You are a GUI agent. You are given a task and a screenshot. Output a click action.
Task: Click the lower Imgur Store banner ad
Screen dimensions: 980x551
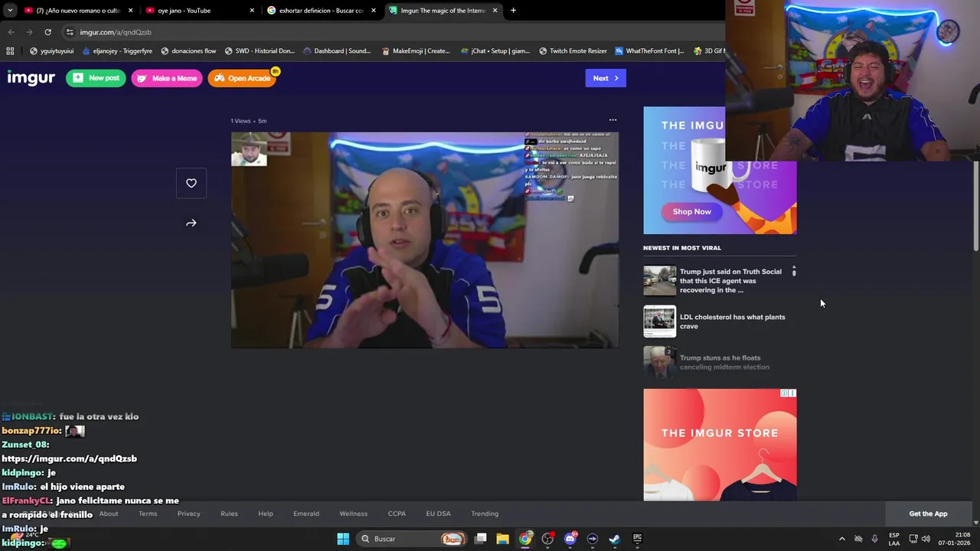coord(720,445)
